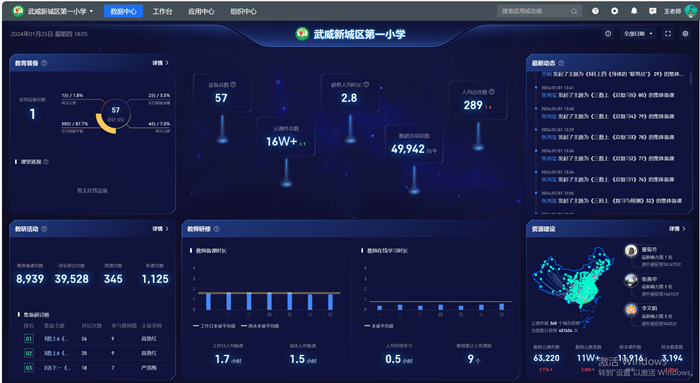Click 王老师 user avatar
The image size is (700, 383).
point(690,11)
